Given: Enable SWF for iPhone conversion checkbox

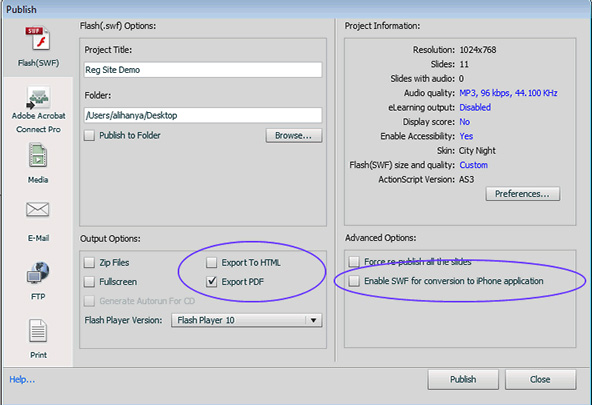Looking at the screenshot, I should tap(354, 281).
